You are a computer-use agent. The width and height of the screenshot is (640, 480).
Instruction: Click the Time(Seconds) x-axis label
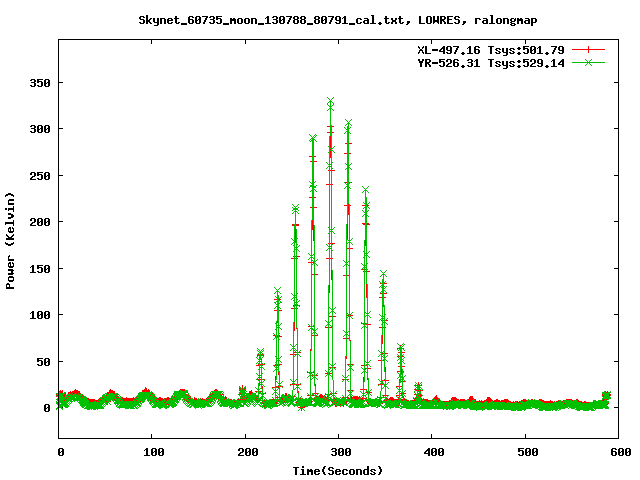(338, 470)
